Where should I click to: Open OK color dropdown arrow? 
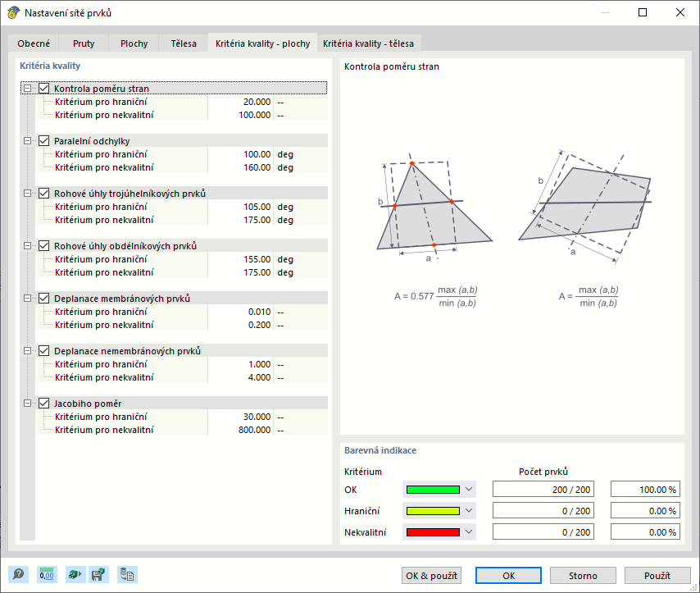(469, 490)
